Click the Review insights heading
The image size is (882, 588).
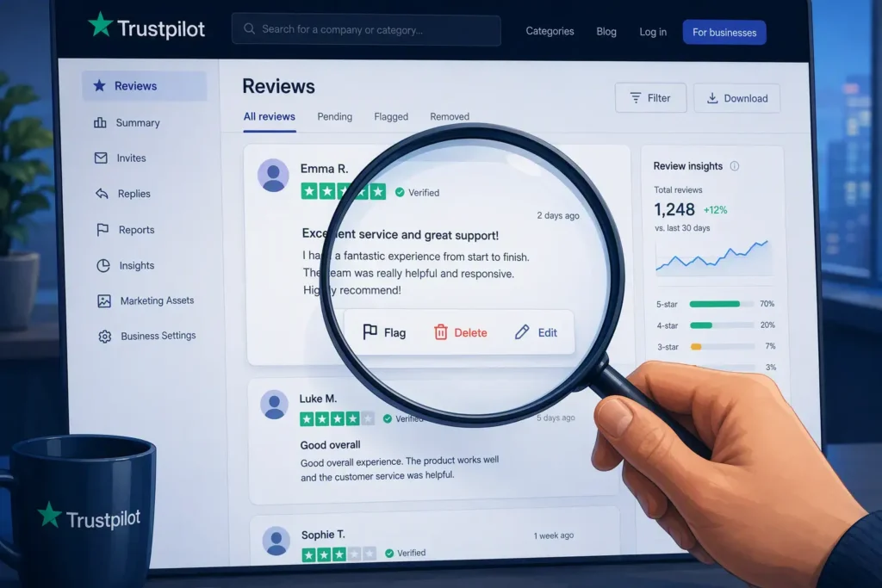(x=688, y=166)
